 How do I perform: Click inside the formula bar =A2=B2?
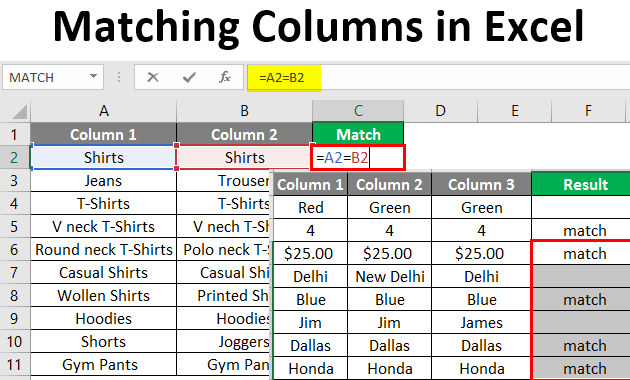(438, 78)
